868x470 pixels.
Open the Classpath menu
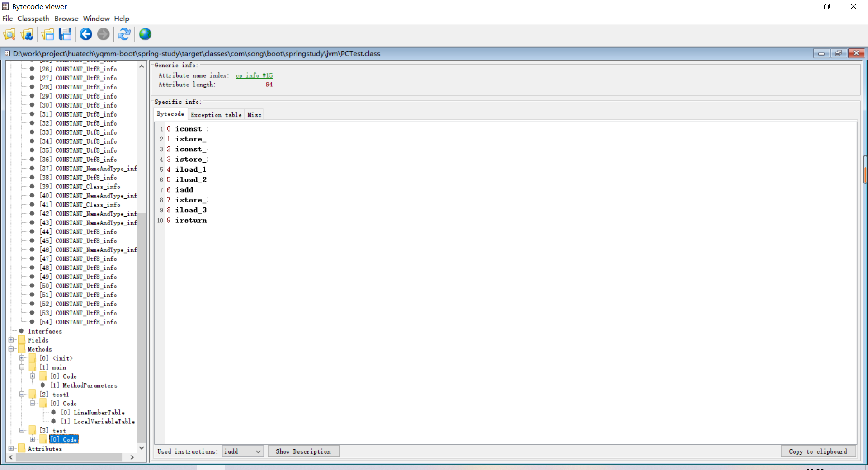[x=33, y=19]
